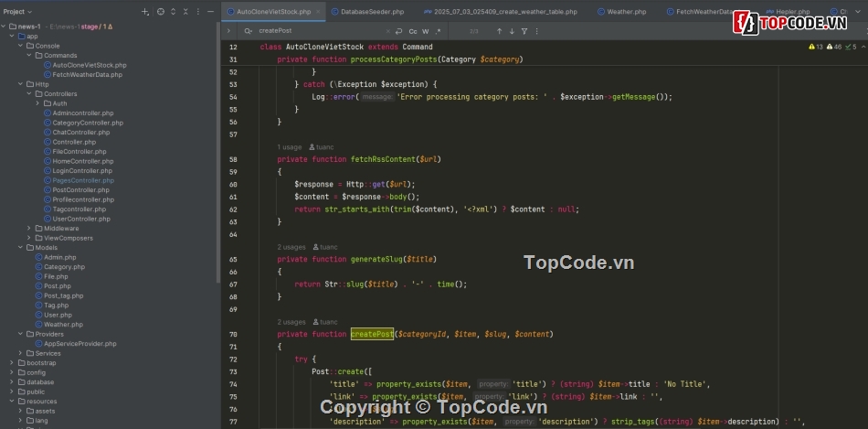Click author tuanc hint above generateSlug
The height and width of the screenshot is (429, 868).
pyautogui.click(x=325, y=247)
